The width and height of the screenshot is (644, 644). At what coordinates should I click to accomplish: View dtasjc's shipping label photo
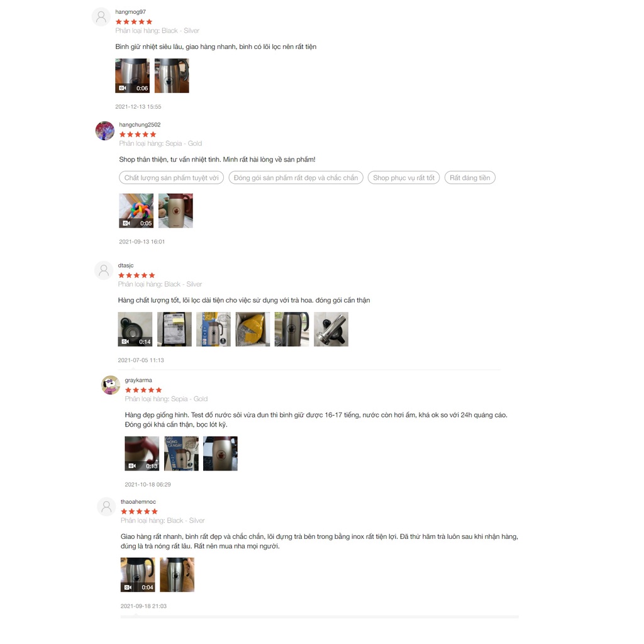[x=175, y=329]
